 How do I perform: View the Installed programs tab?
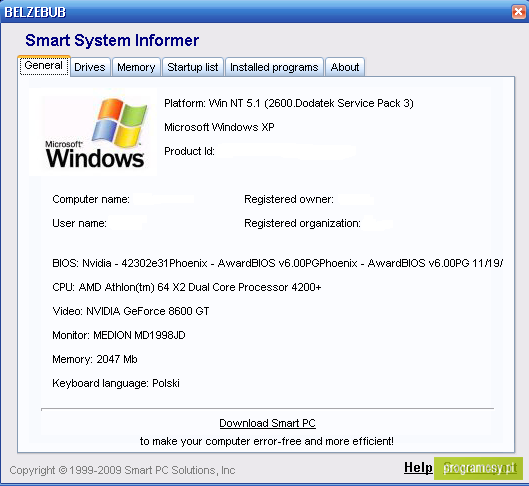point(274,67)
